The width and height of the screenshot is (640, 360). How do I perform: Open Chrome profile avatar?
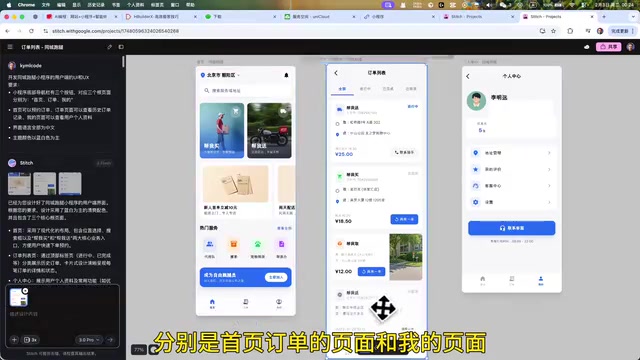point(600,31)
